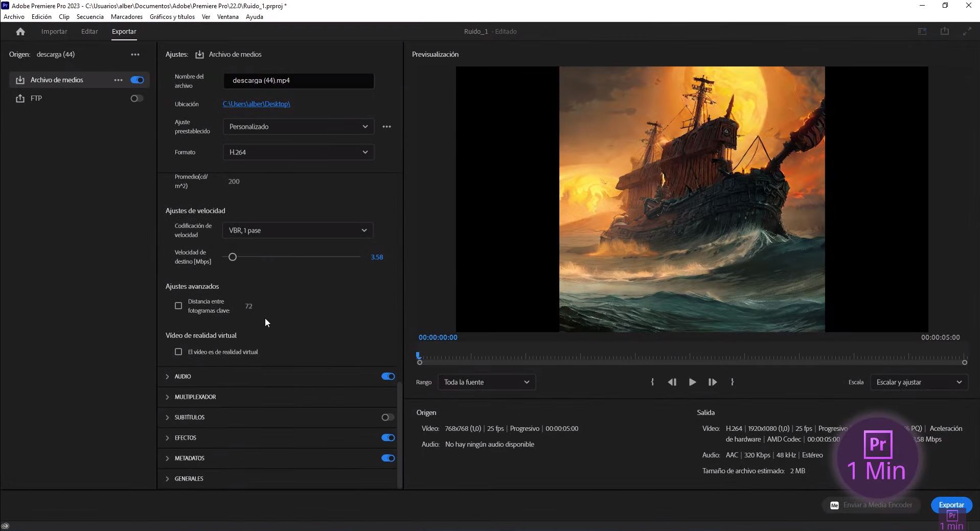
Task: Click the file name field descarga (44).mp4
Action: [299, 80]
